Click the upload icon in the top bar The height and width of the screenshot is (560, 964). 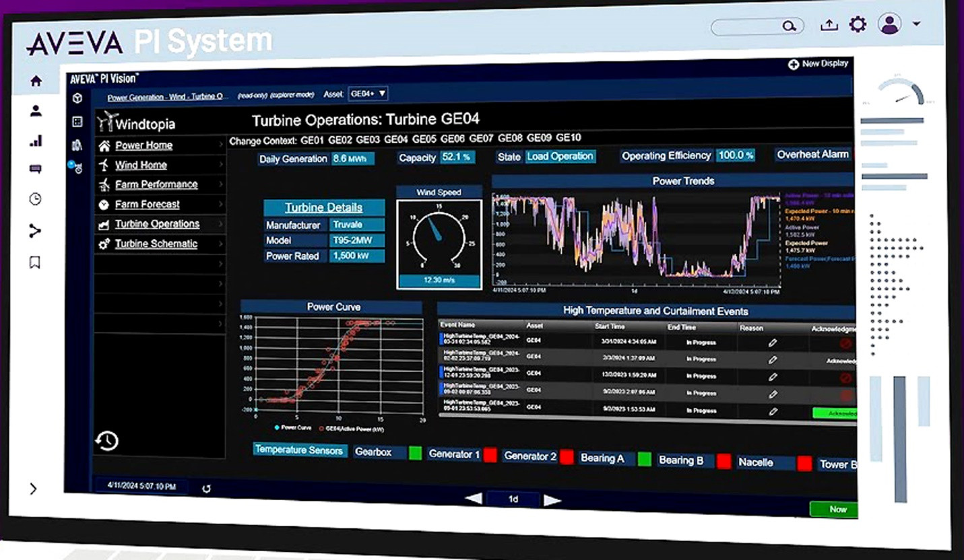[x=829, y=25]
